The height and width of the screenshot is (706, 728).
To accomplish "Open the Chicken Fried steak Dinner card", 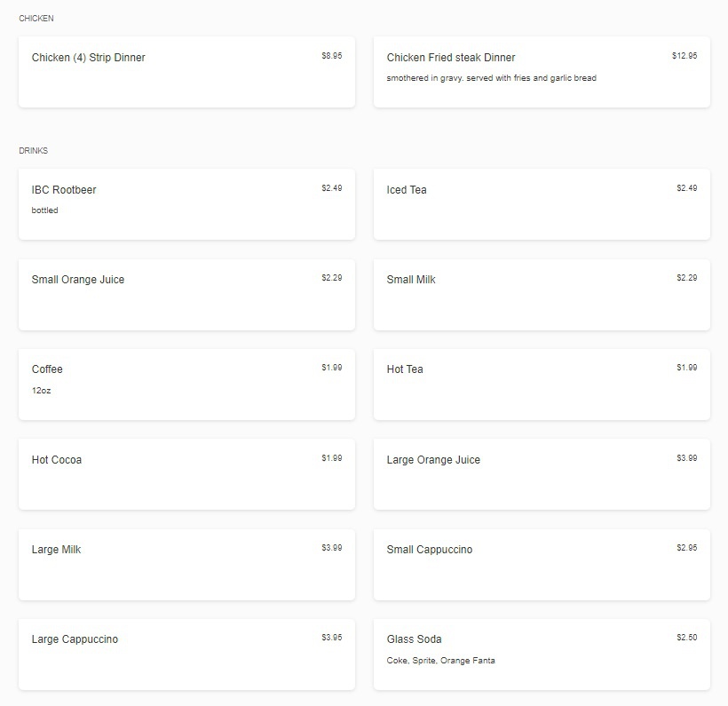I will point(542,72).
